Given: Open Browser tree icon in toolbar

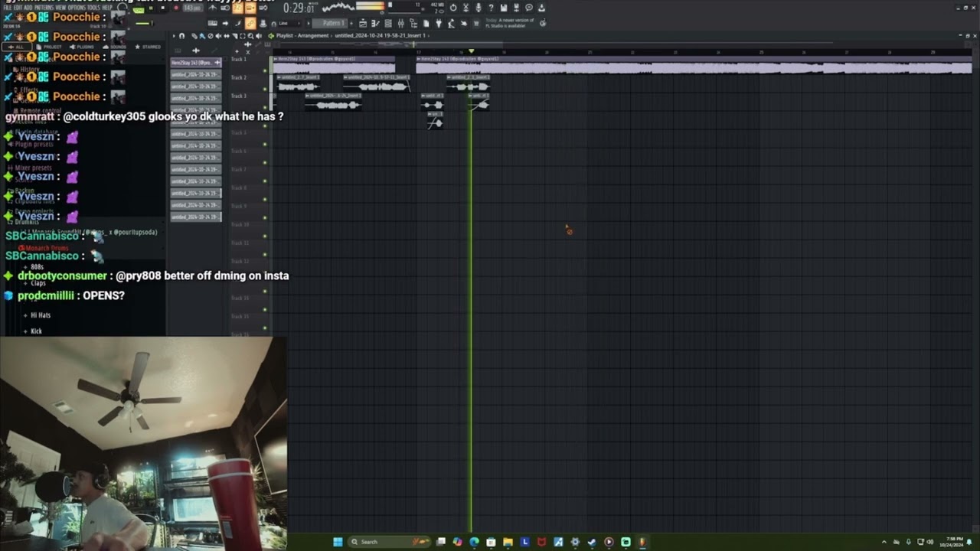Looking at the screenshot, I should point(413,23).
